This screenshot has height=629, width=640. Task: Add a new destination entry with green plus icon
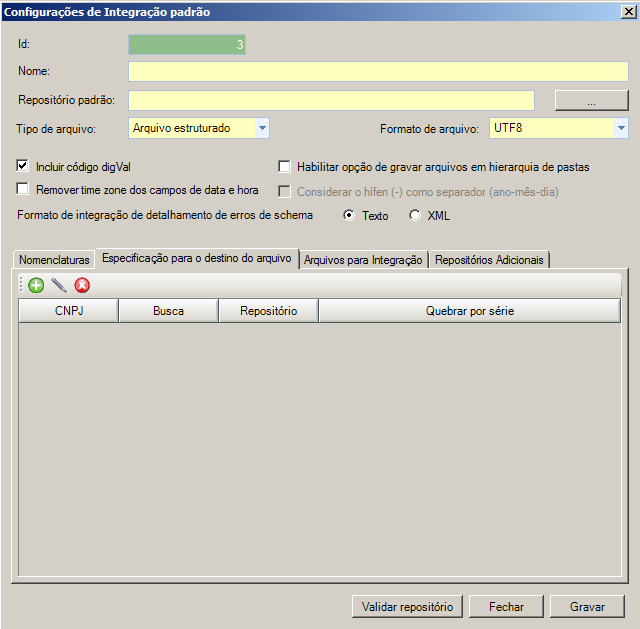(x=36, y=285)
